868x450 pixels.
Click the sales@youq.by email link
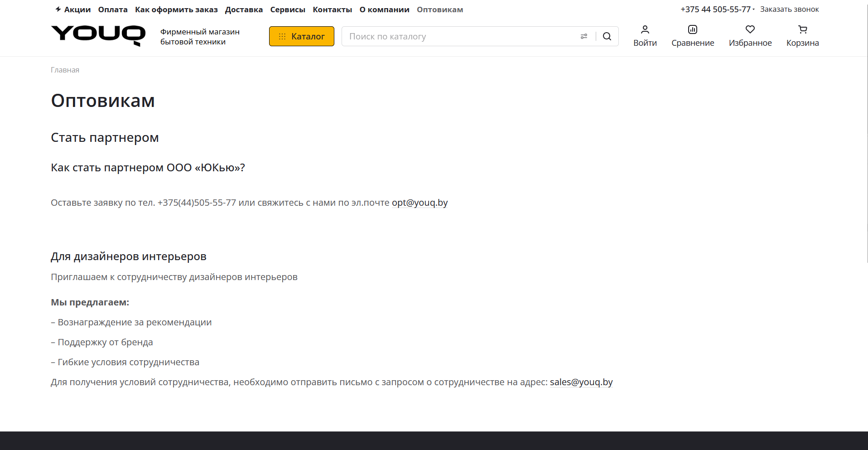point(581,382)
